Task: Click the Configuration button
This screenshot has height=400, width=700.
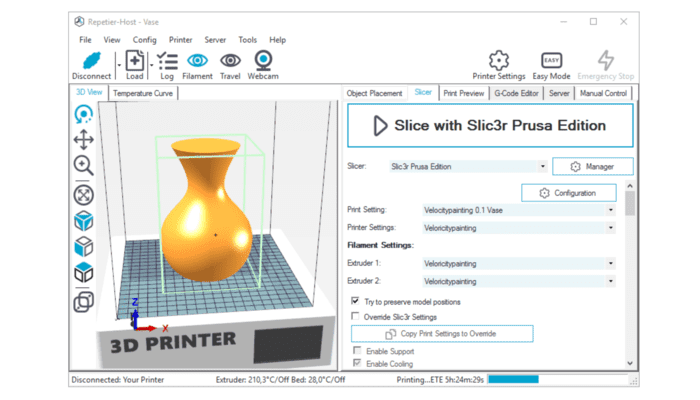Action: (569, 193)
